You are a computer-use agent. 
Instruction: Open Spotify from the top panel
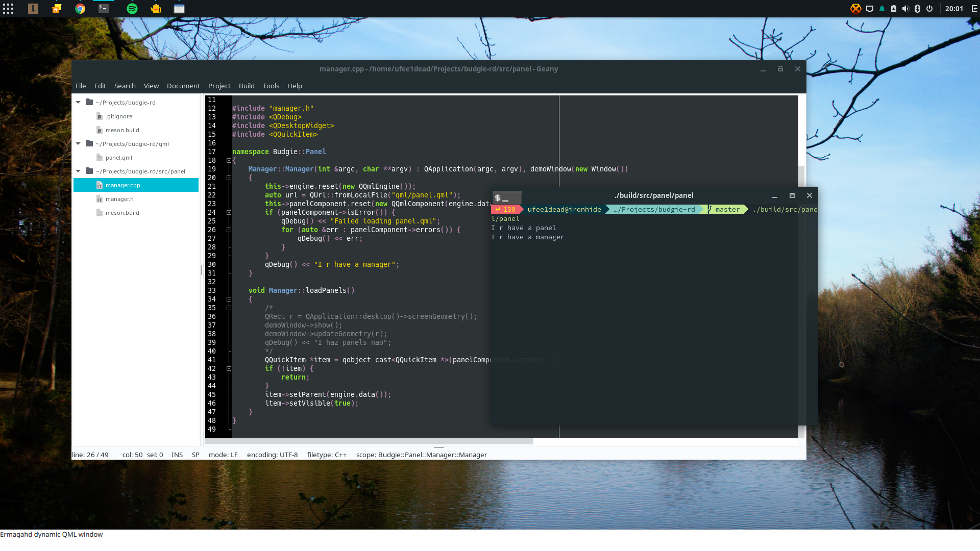pos(132,9)
